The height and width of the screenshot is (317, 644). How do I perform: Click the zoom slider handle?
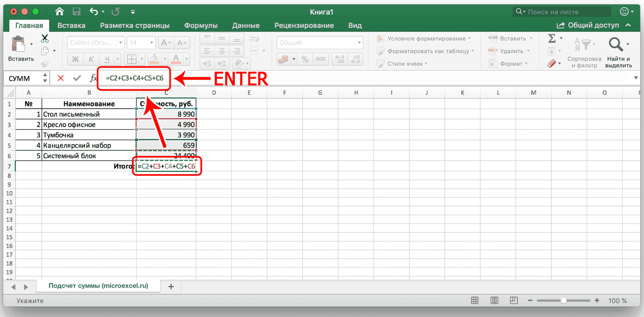pyautogui.click(x=563, y=301)
